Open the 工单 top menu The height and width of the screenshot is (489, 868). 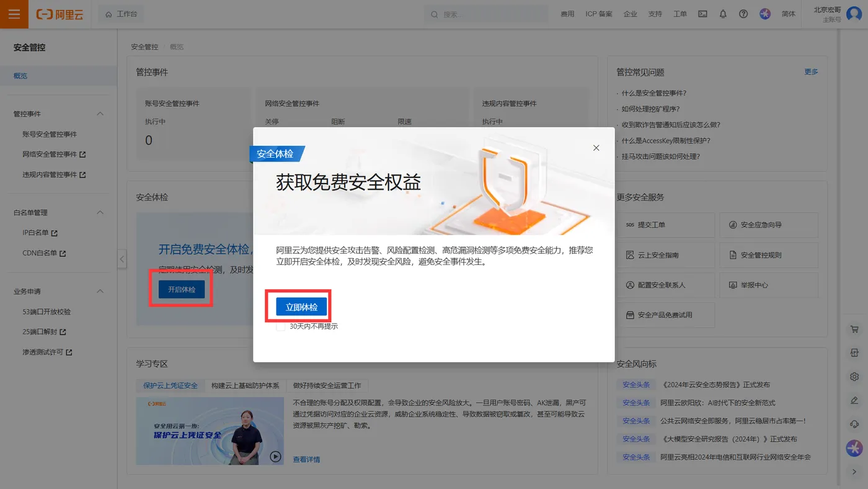(680, 14)
